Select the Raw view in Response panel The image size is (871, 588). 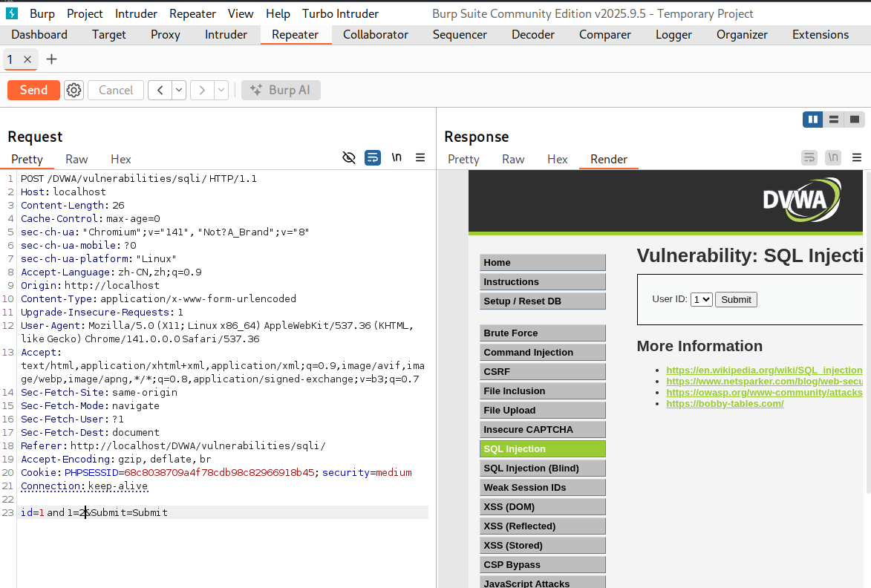coord(513,160)
